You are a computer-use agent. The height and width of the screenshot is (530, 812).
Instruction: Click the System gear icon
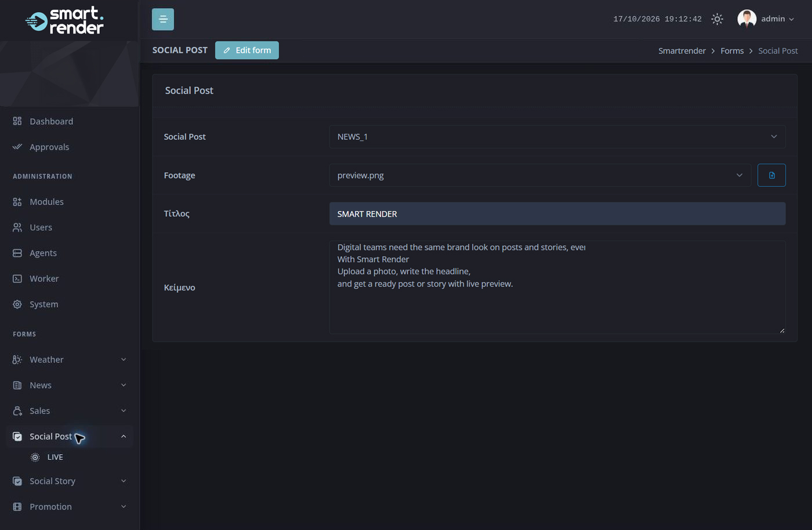[x=17, y=304]
